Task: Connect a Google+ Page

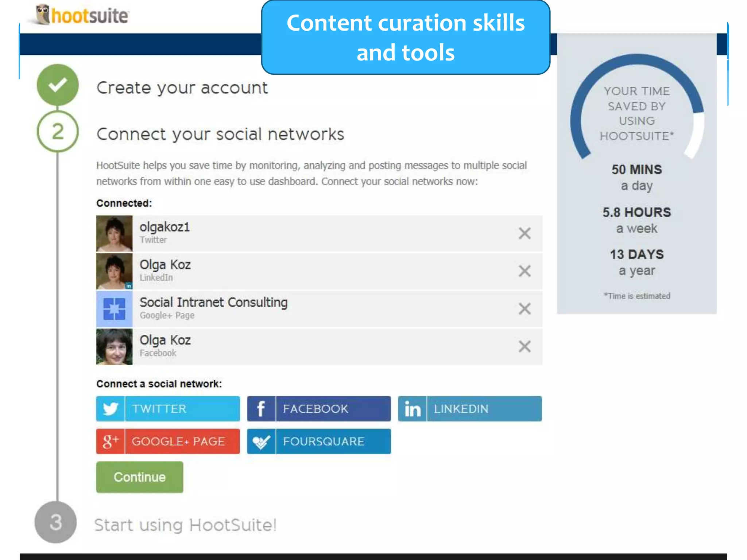Action: [x=168, y=441]
